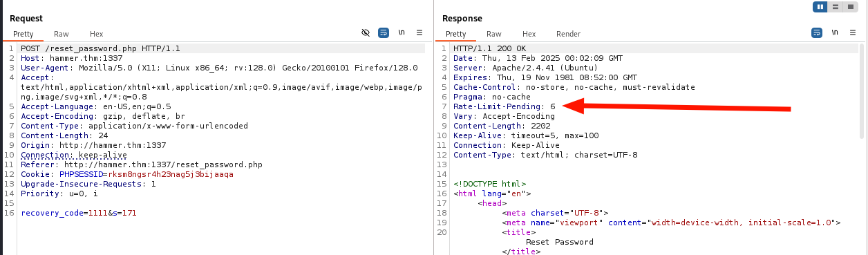The image size is (868, 255).
Task: Click the meta viewport line
Action: pos(671,223)
